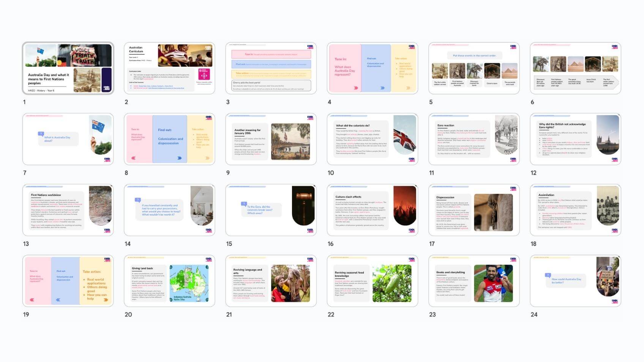This screenshot has height=362, width=644.
Task: Open the 'Books and storytelling' slide
Action: coord(474,281)
